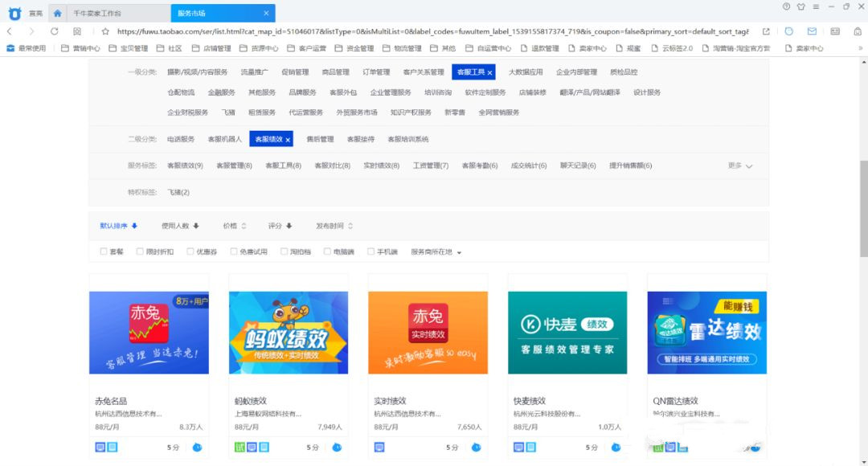
Task: Open the 服务商所在地 dropdown
Action: pyautogui.click(x=436, y=252)
